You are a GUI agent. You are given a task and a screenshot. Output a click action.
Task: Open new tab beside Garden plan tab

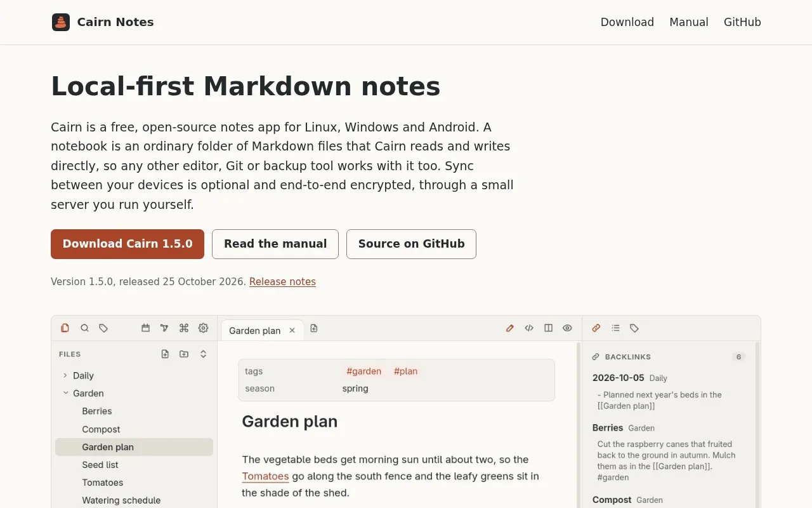[x=314, y=328]
